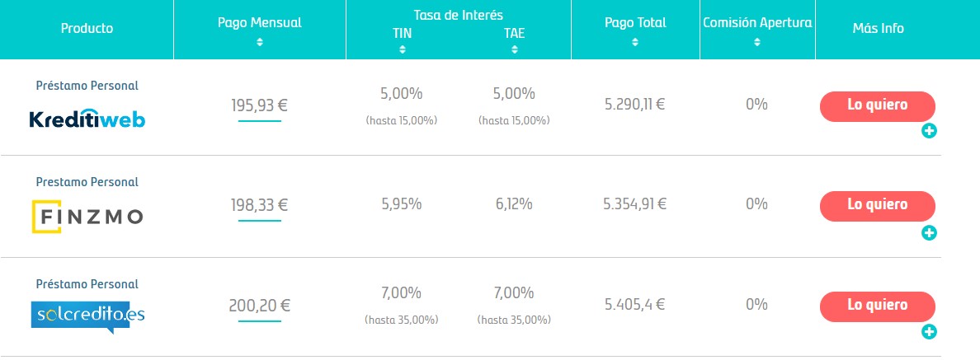Screen dimensions: 980x360
Task: Expand Solcredito details plus icon
Action: point(930,332)
